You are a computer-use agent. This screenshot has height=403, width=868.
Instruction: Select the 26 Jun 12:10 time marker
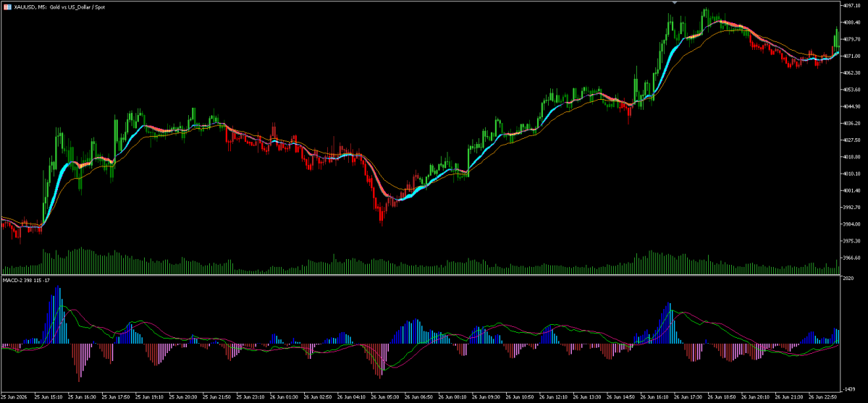coord(554,397)
